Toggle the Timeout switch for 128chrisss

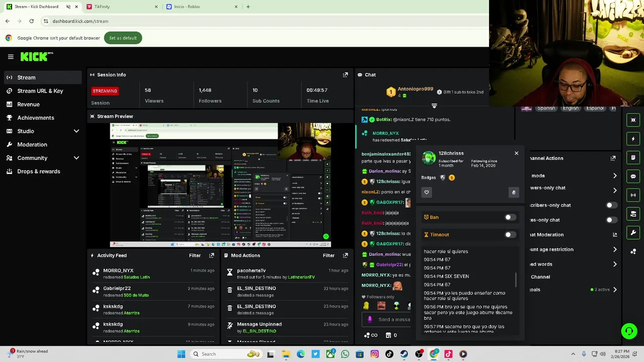pos(510,235)
